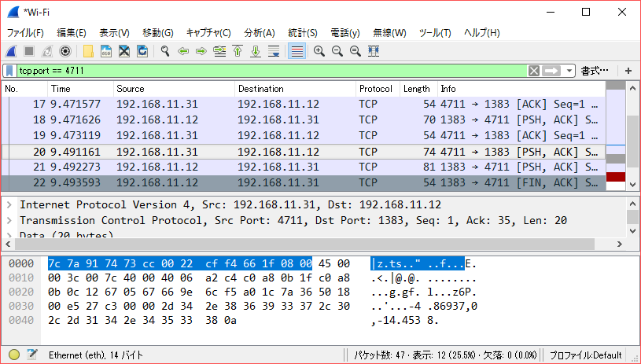Go to the first packet
This screenshot has height=364, width=641.
[237, 51]
